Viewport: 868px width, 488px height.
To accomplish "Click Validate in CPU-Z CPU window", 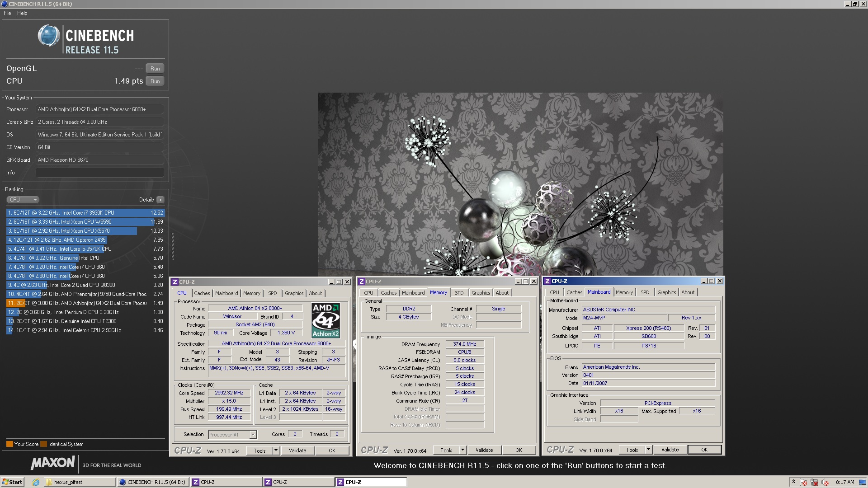I will [x=297, y=450].
